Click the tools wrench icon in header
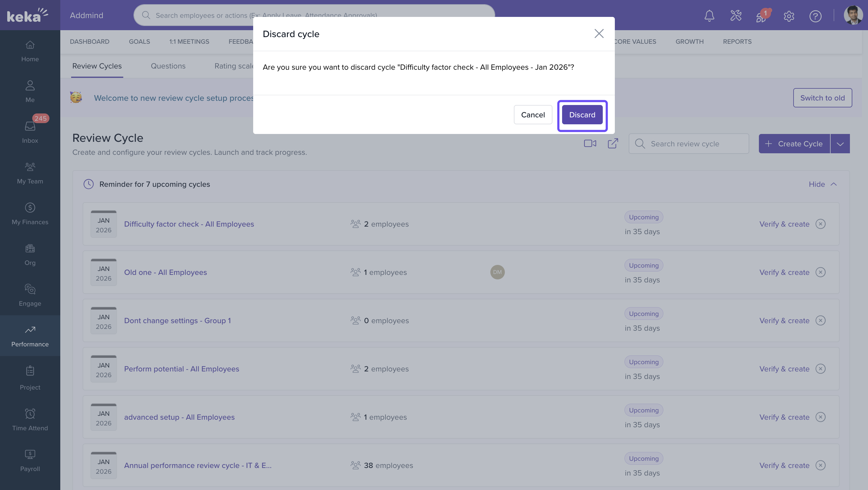The image size is (868, 490). pos(736,15)
